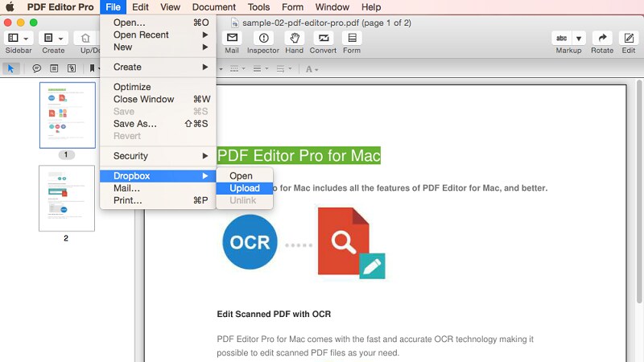Click the Form toolbar icon
The height and width of the screenshot is (362, 644).
point(352,38)
